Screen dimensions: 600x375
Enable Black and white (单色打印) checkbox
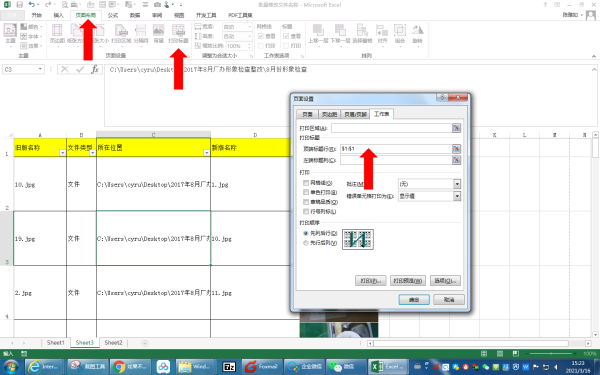pyautogui.click(x=306, y=192)
